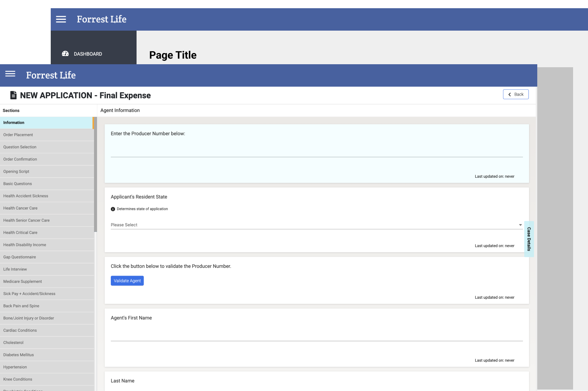Focus the Agent's First Name field

coord(316,335)
